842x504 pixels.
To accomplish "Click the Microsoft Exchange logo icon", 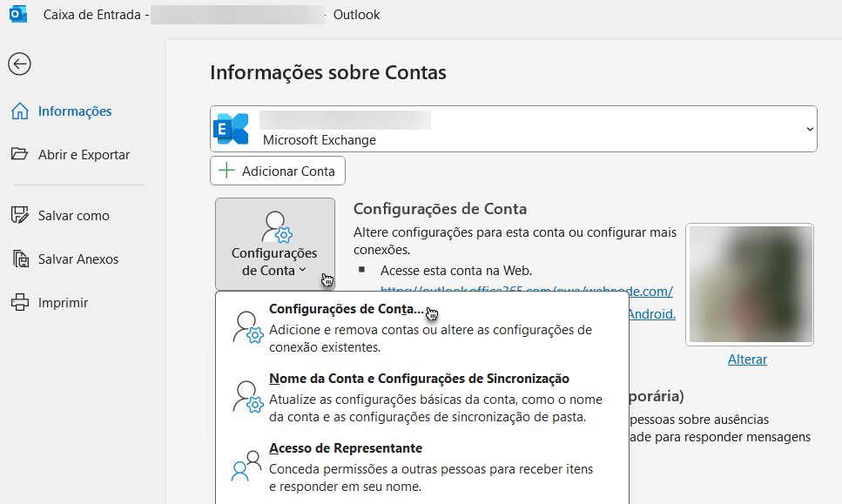I will point(231,129).
